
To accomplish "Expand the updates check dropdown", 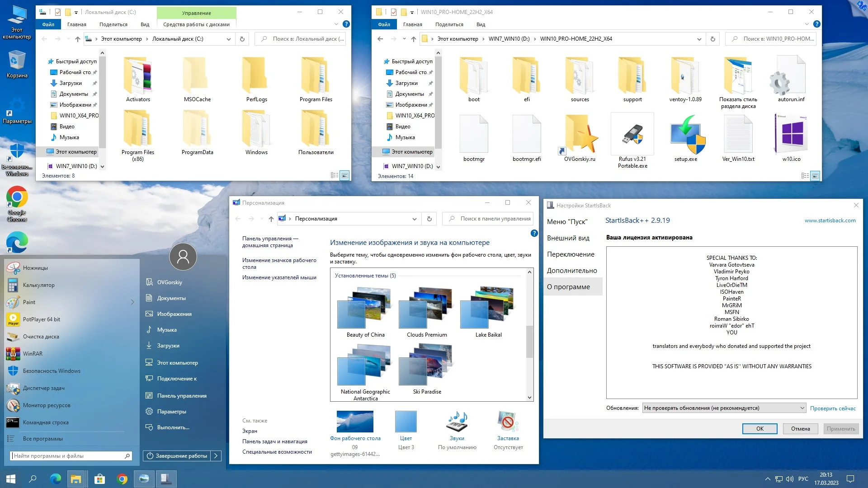I will tap(802, 408).
